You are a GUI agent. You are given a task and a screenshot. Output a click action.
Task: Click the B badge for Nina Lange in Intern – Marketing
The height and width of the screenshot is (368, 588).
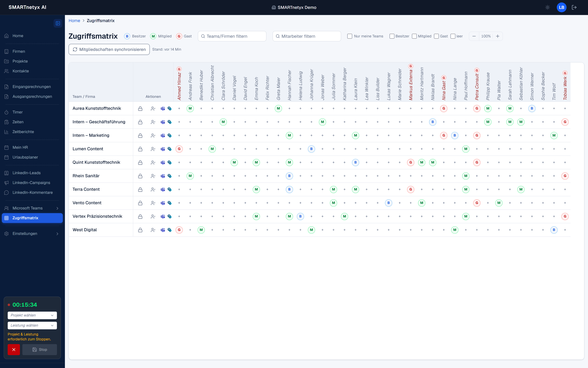455,136
